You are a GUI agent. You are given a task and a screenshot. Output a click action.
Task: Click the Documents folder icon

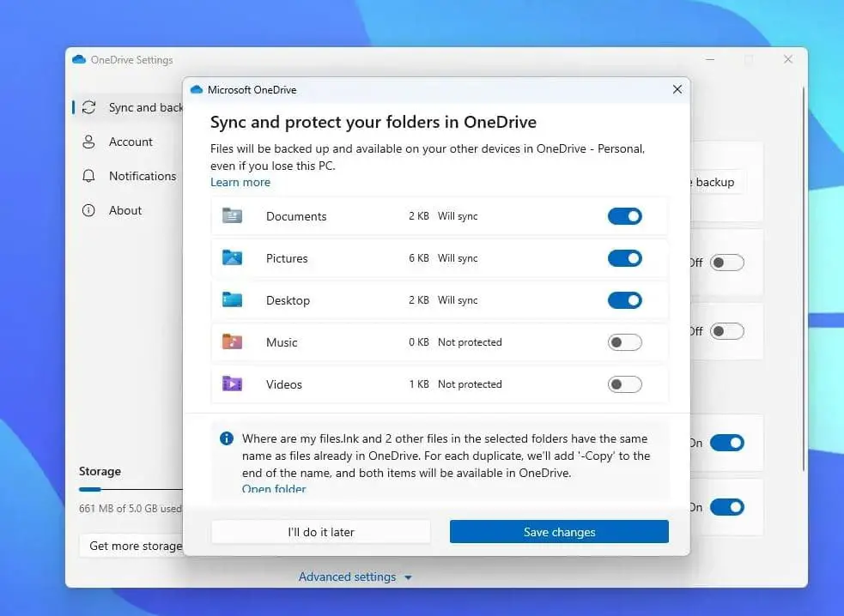(232, 216)
